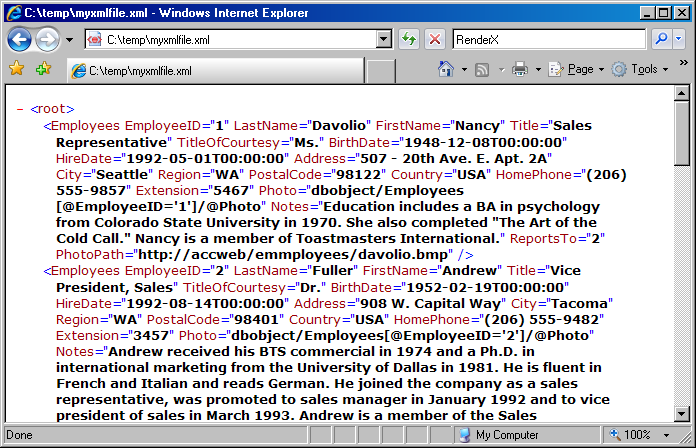Click the Home page icon

tap(447, 70)
